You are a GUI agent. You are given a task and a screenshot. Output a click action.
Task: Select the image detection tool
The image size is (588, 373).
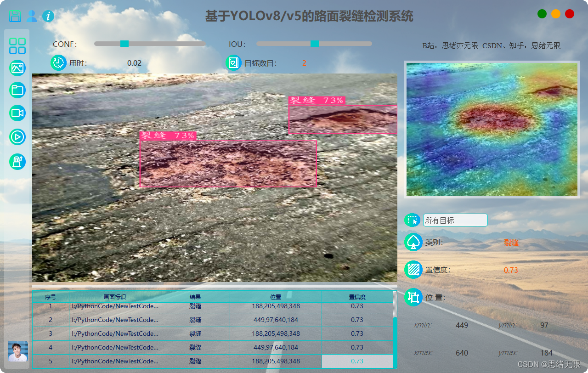click(17, 68)
